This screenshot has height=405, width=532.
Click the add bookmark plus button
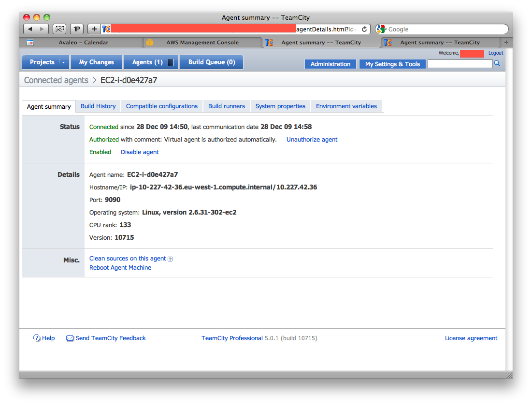[94, 29]
